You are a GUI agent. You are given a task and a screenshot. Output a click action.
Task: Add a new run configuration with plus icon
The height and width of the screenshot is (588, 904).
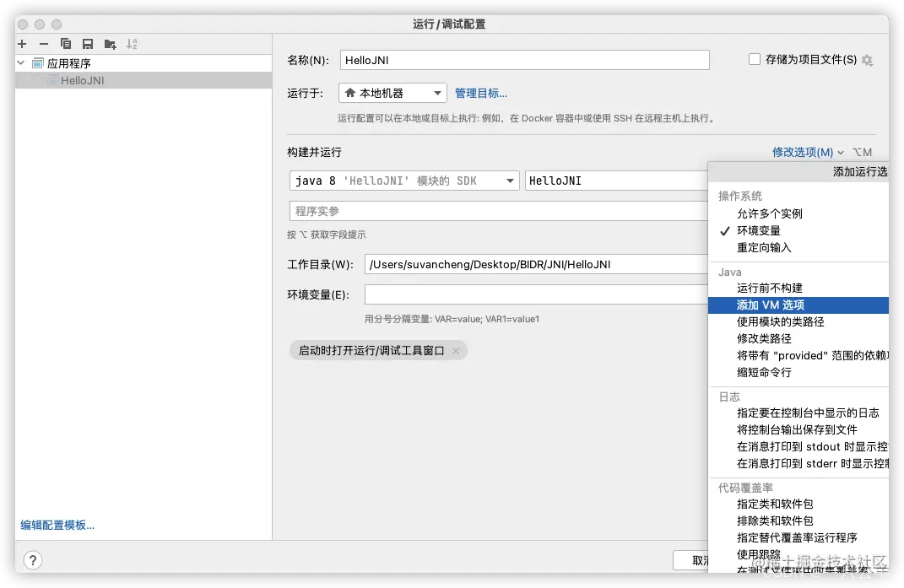(20, 43)
